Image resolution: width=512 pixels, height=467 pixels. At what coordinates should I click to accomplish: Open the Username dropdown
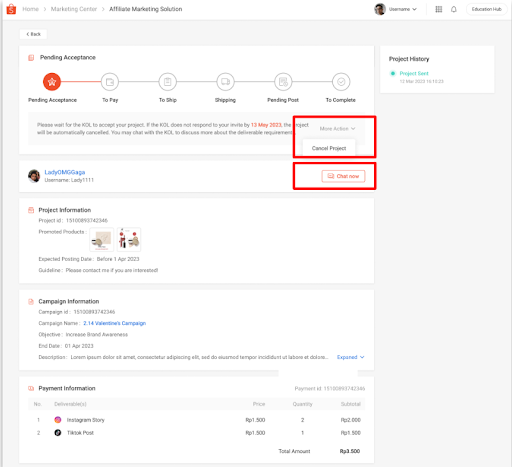pos(403,9)
